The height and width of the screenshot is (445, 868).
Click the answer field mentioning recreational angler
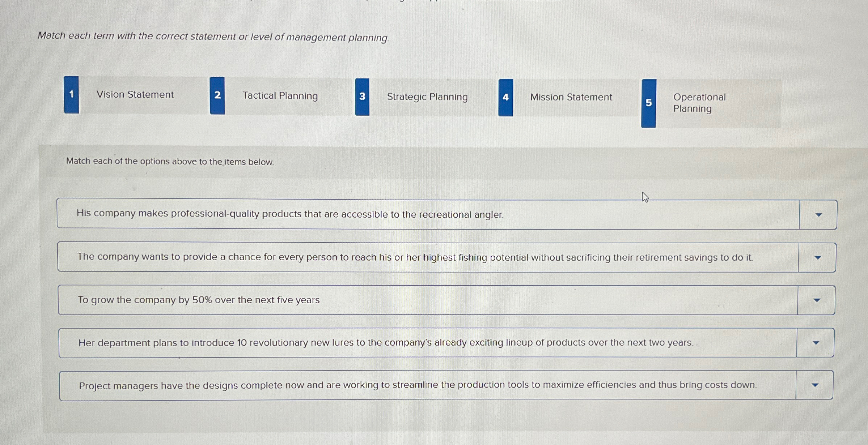tap(326, 214)
